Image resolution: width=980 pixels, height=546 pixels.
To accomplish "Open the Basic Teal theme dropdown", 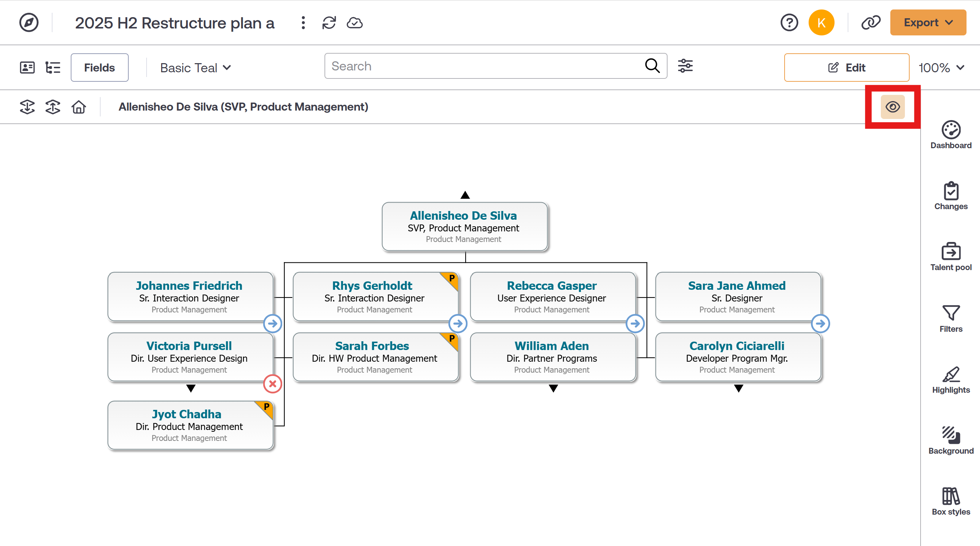I will (x=195, y=68).
